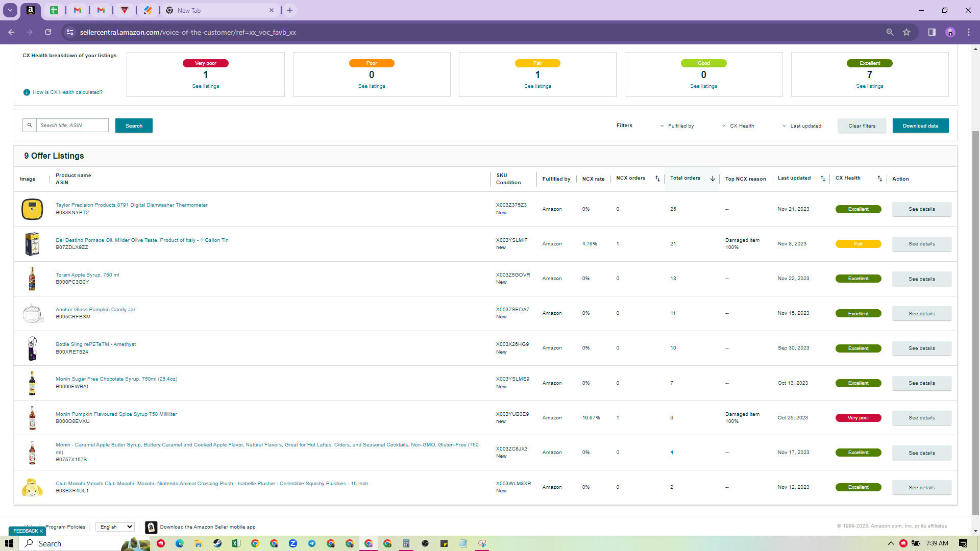Sort Total orders descending arrow
980x551 pixels.
click(x=713, y=179)
